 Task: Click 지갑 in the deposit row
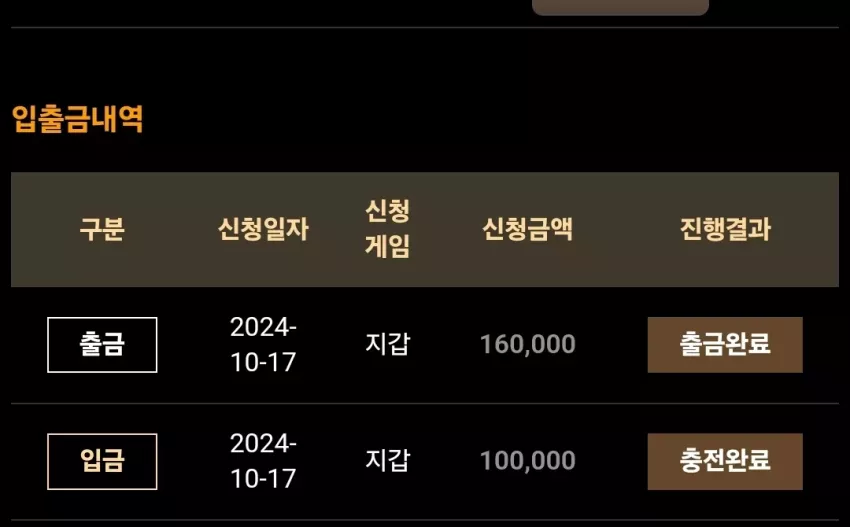tap(387, 461)
